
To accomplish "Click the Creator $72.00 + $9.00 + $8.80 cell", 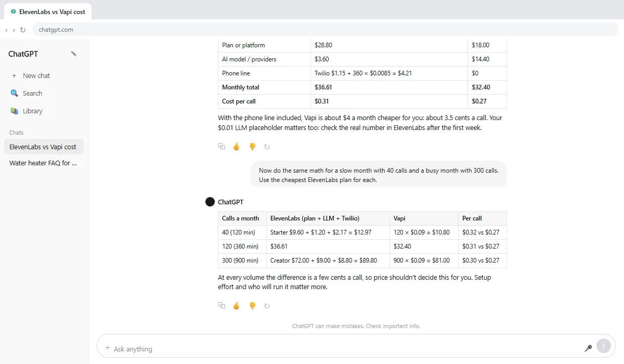I will [328, 261].
